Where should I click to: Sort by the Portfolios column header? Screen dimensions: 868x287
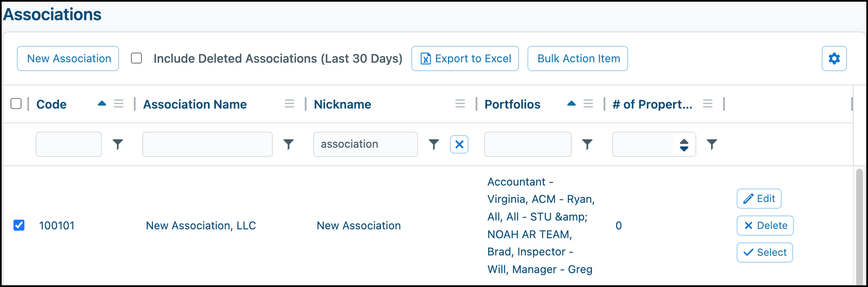[512, 104]
